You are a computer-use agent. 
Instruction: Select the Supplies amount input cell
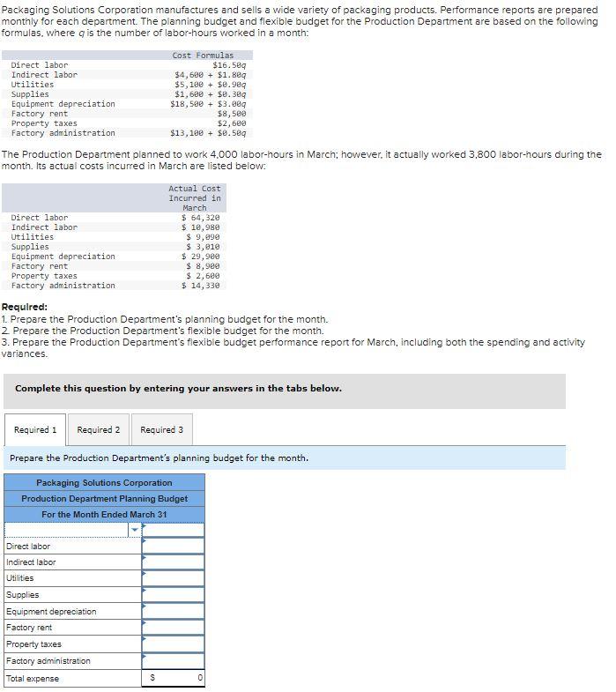173,594
